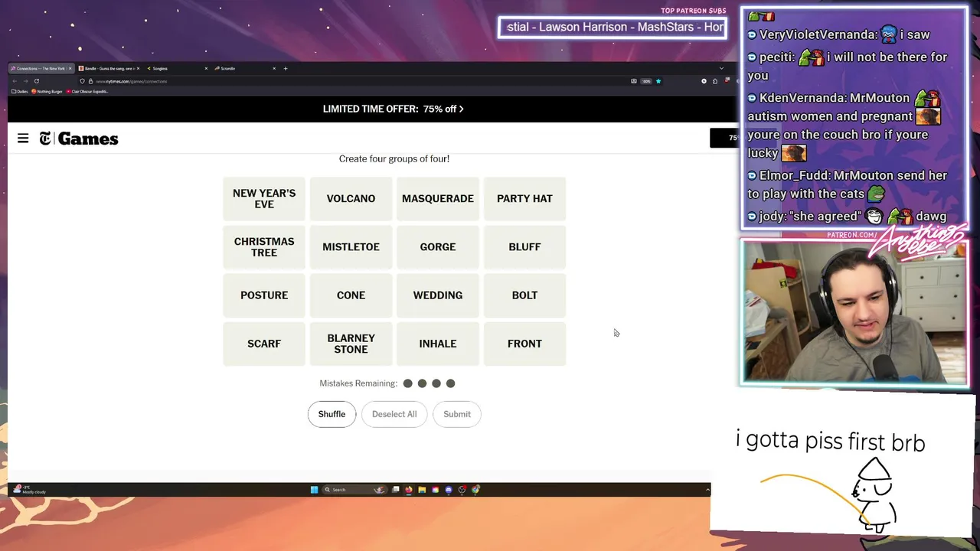Bookmark page with the star icon
Screen dimensions: 980x551
click(658, 81)
